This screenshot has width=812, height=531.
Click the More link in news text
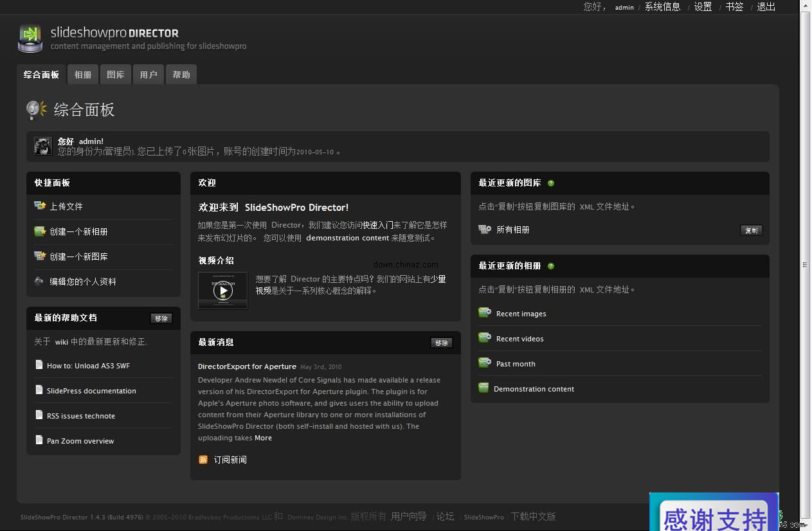point(263,438)
